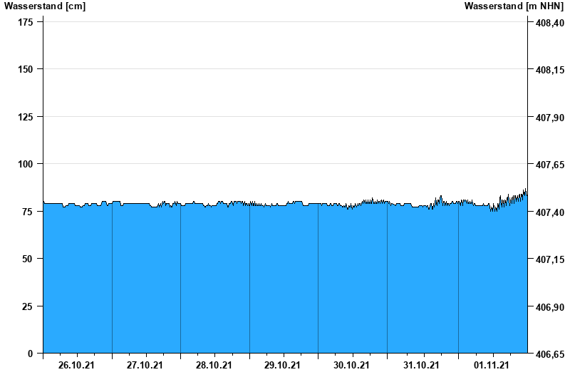Click the 407,40 label on the right axis
Screen dimensions: 570x392
point(549,212)
